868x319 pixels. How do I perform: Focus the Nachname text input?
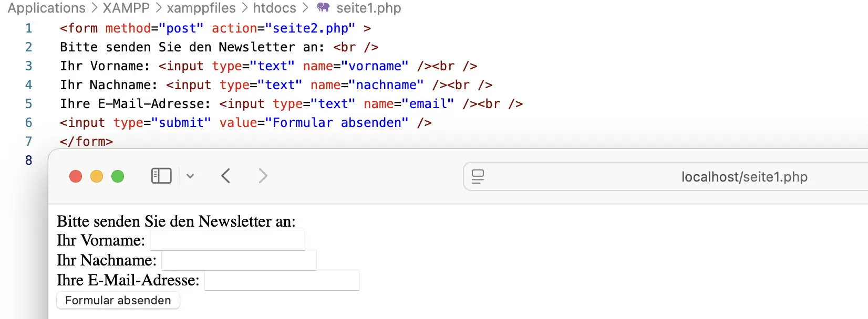pyautogui.click(x=239, y=260)
